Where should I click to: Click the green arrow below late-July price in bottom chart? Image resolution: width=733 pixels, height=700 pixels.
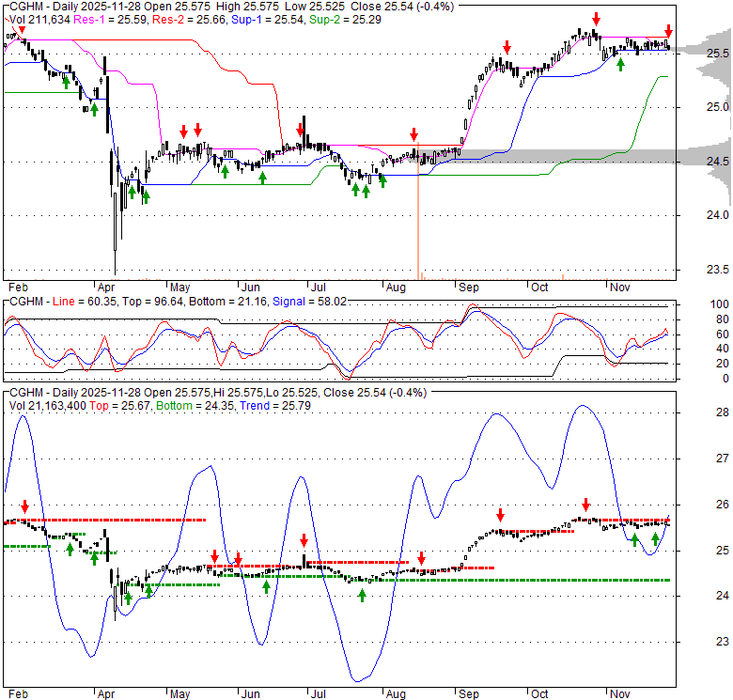[x=362, y=594]
